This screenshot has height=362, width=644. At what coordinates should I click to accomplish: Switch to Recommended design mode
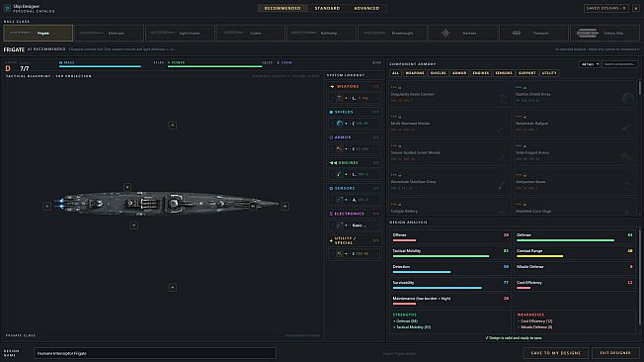282,8
